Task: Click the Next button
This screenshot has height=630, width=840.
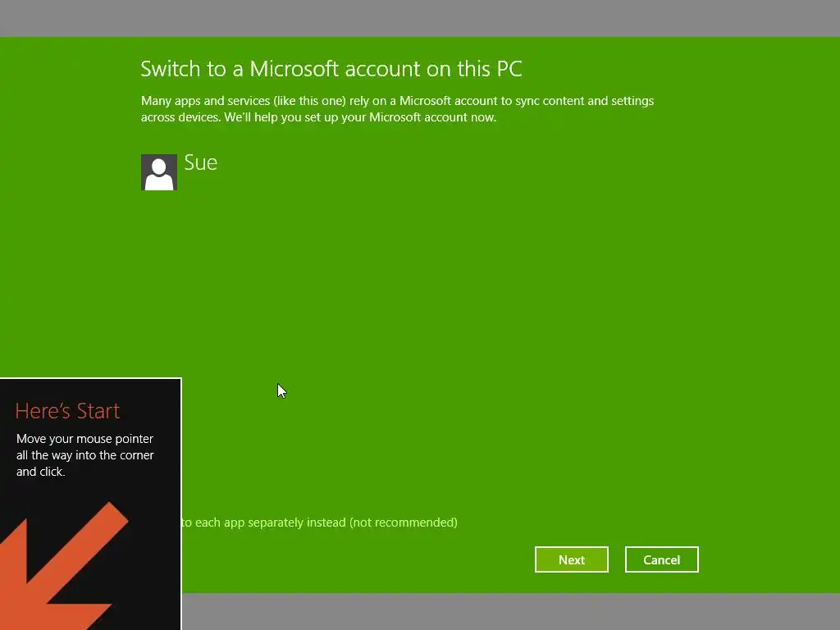Action: [x=571, y=559]
